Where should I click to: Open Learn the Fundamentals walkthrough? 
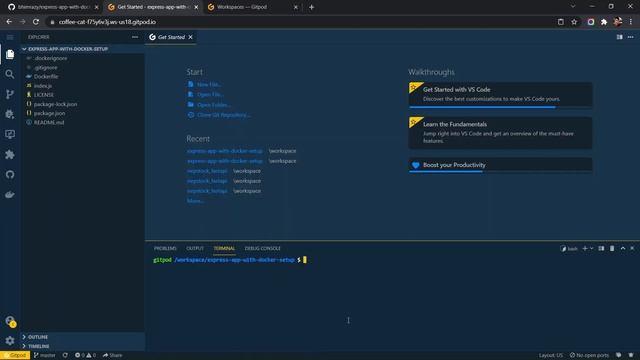(500, 133)
